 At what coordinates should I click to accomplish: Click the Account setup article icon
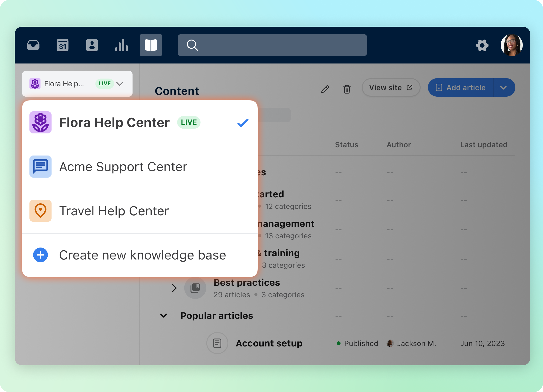tap(217, 343)
